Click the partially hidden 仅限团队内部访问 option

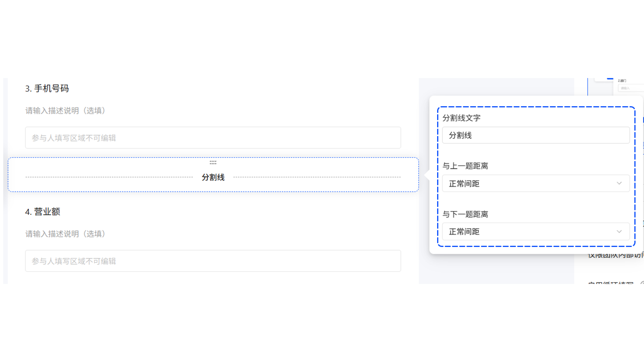[x=615, y=255]
